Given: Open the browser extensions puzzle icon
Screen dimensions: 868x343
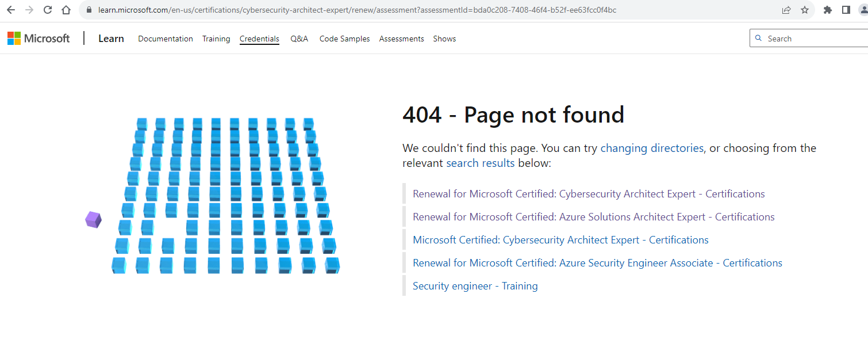Looking at the screenshot, I should click(828, 9).
